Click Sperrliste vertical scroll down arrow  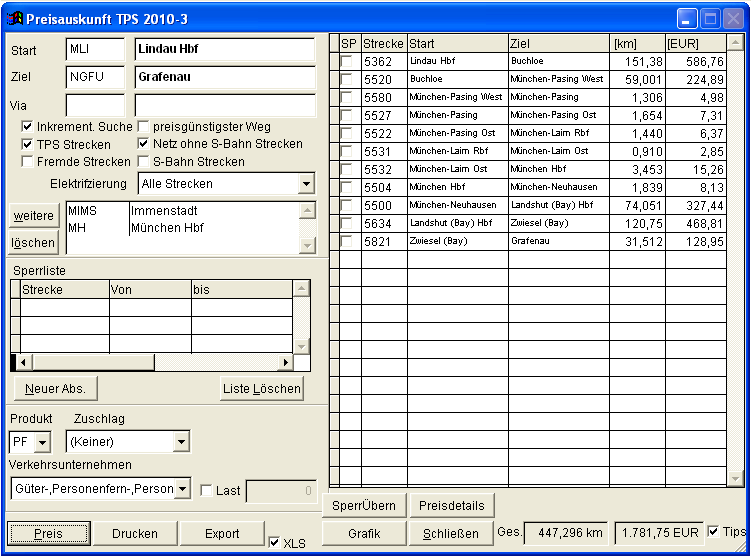click(x=301, y=346)
